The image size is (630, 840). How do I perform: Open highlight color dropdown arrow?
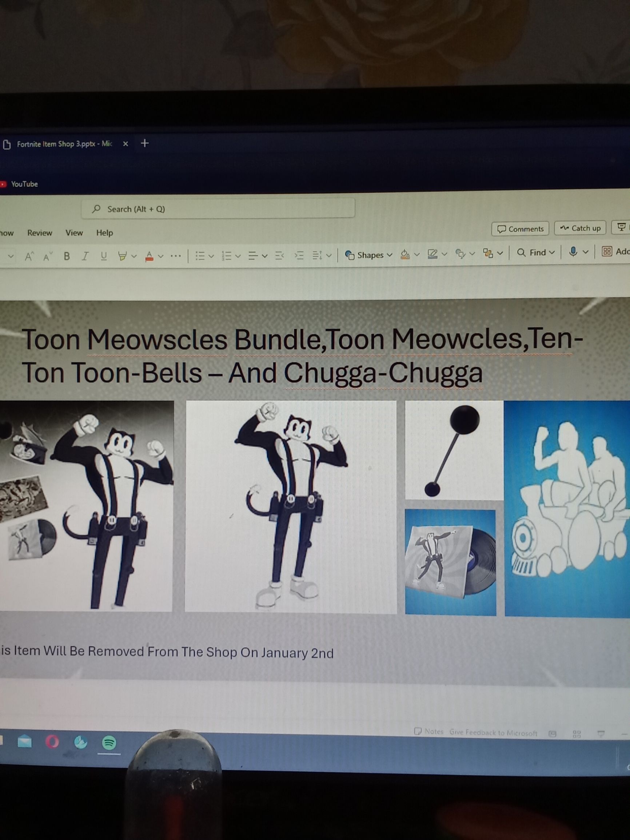(133, 257)
